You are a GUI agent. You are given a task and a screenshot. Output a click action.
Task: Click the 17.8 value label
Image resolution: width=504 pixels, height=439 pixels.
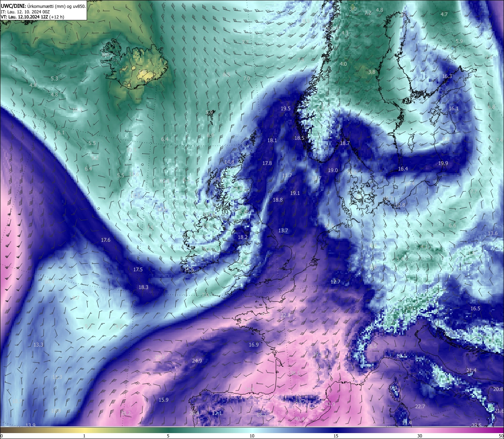pos(267,163)
